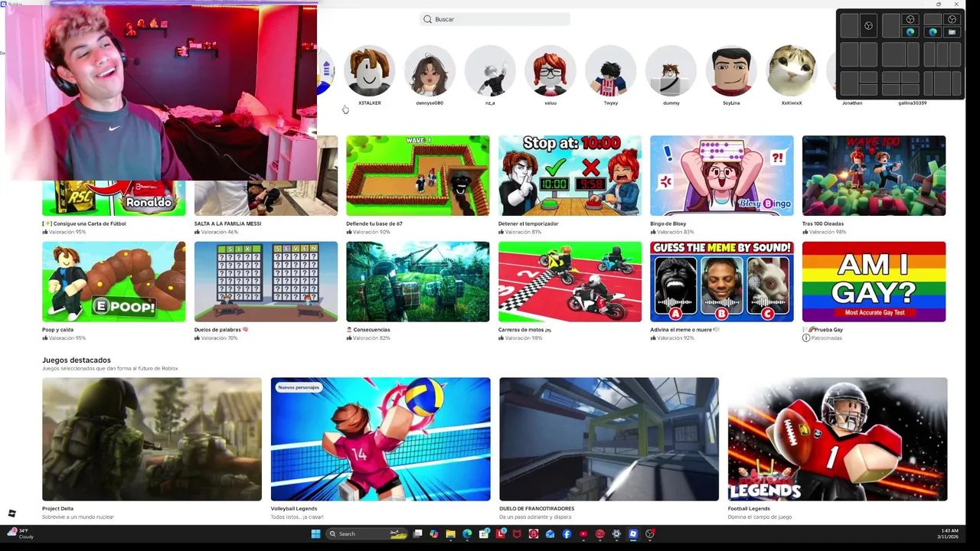Open friend Twyxy's avatar
Image resolution: width=980 pixels, height=551 pixels.
[x=610, y=70]
